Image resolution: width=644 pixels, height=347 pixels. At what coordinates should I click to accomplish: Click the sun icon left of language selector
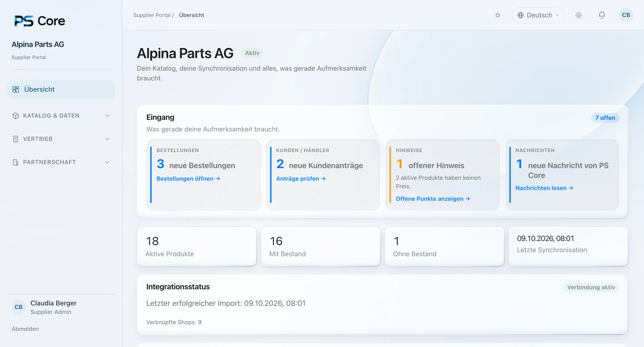(498, 15)
